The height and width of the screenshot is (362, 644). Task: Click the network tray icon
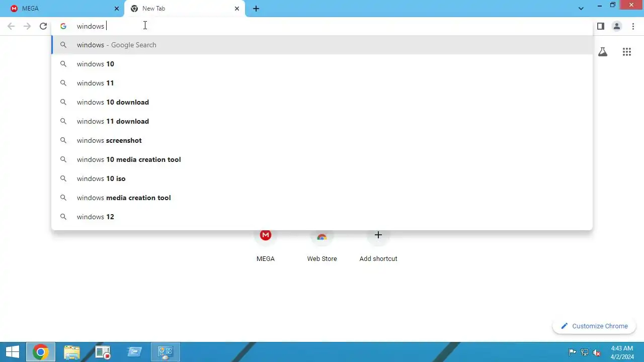point(585,352)
